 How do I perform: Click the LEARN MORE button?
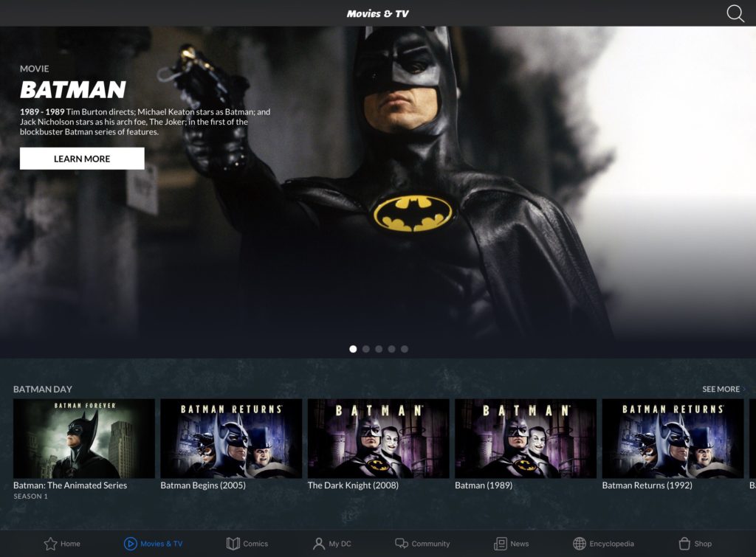pyautogui.click(x=82, y=159)
